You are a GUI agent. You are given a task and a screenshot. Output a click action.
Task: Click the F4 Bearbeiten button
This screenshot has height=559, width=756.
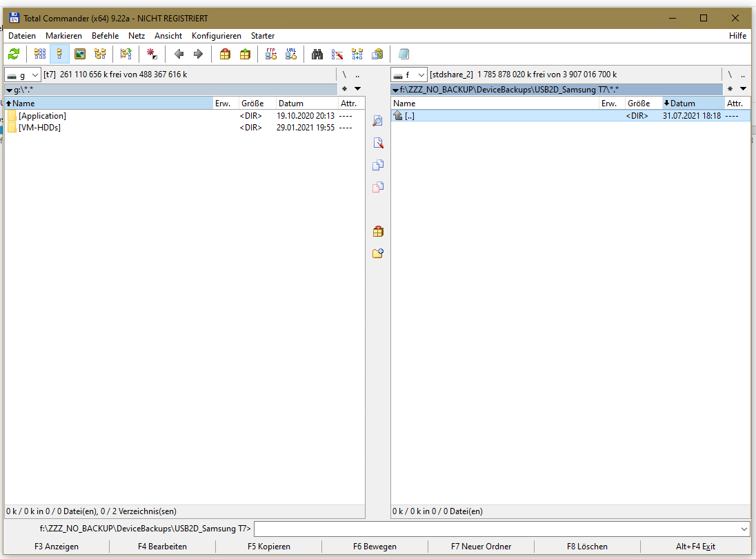pyautogui.click(x=163, y=547)
